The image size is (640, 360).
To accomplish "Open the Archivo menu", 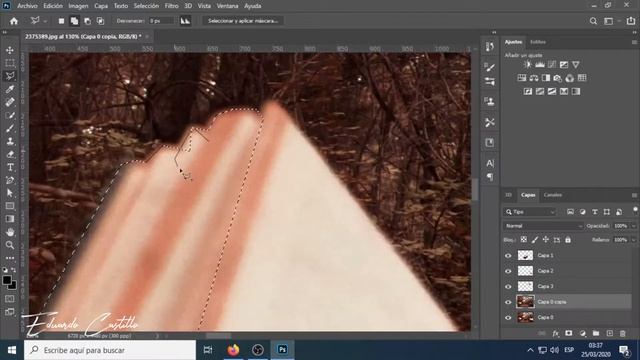I will point(27,6).
